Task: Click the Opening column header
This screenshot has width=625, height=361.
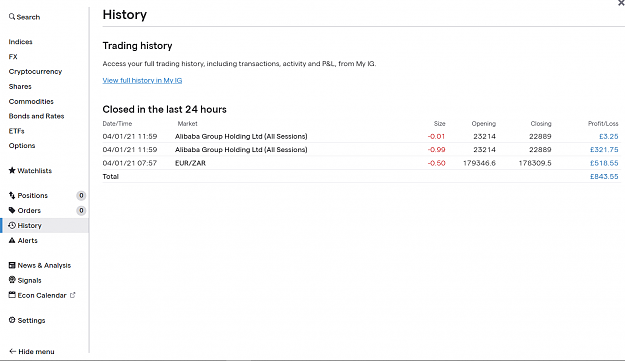Action: pyautogui.click(x=483, y=124)
